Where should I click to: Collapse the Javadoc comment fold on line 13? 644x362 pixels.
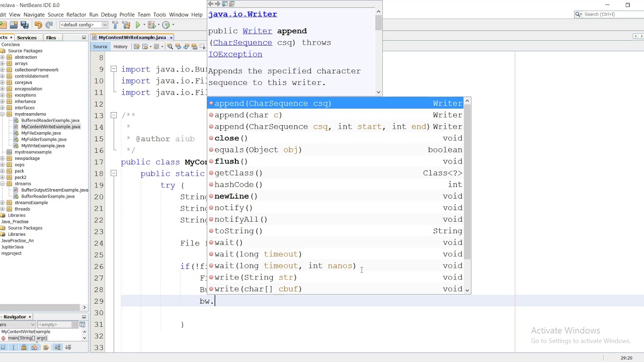tap(114, 116)
